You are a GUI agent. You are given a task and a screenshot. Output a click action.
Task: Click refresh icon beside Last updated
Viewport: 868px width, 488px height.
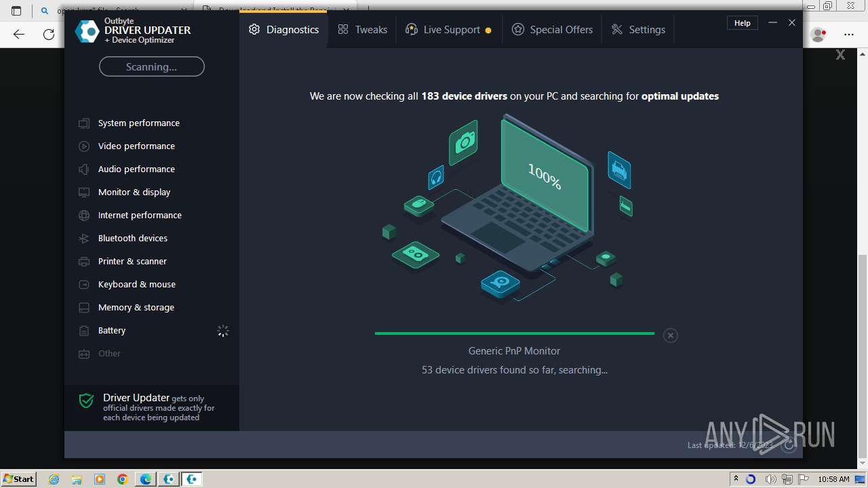[x=788, y=445]
